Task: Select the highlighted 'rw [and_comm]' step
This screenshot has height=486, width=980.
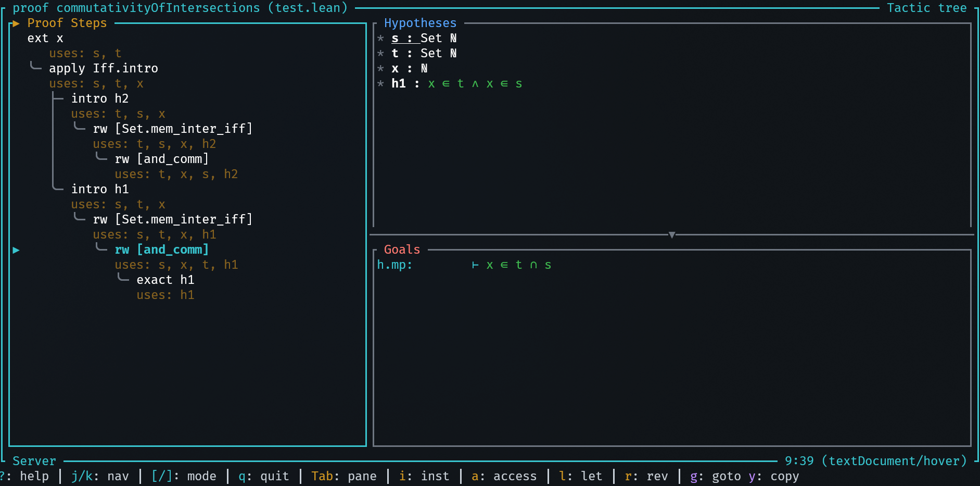Action: point(161,250)
